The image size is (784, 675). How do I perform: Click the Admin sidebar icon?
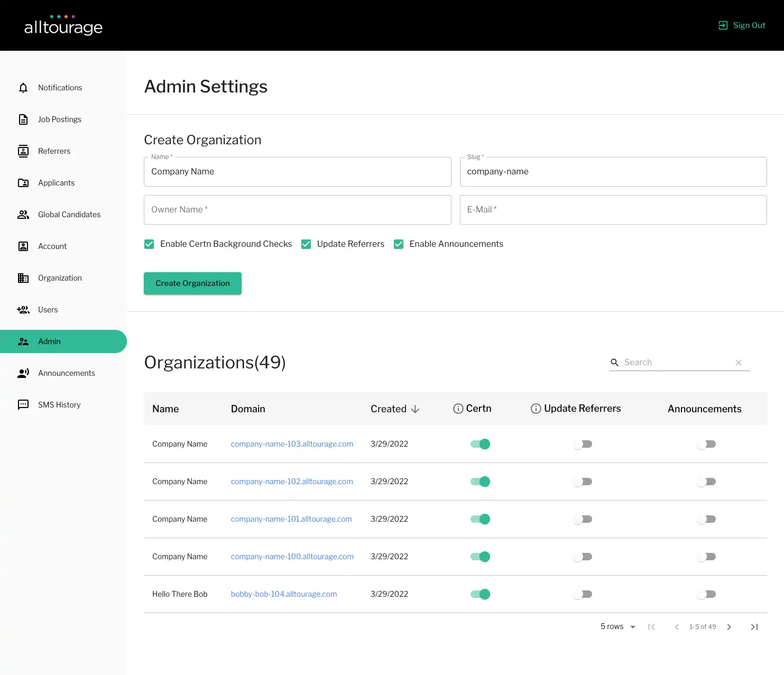[x=23, y=341]
